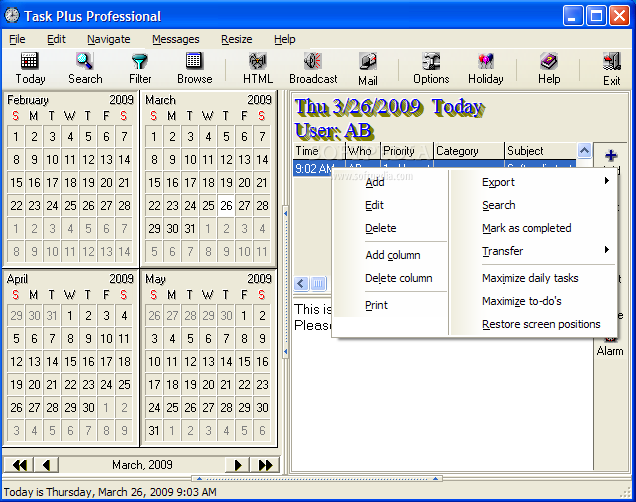Select Mark as completed
Viewport: 636px width, 502px height.
(533, 228)
